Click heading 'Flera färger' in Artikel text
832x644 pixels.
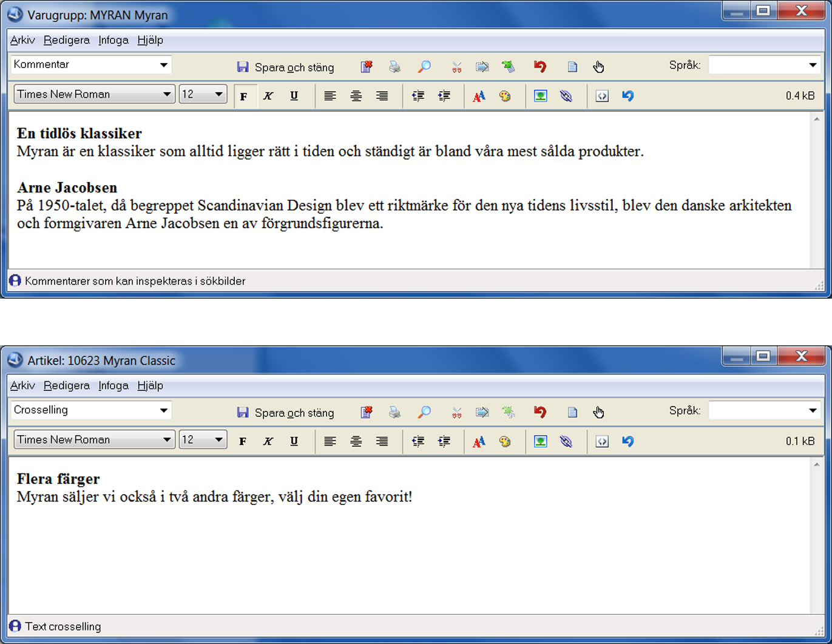[x=58, y=479]
